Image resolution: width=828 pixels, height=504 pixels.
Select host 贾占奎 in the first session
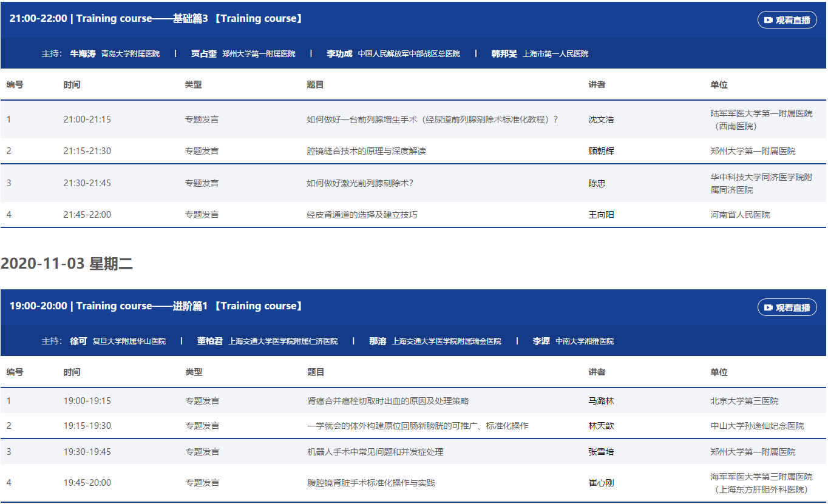(203, 54)
